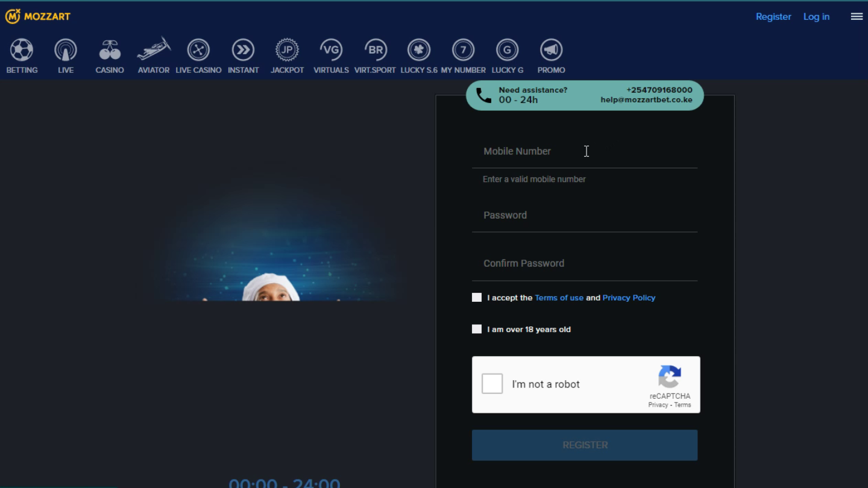Screen dimensions: 868x488
Task: Click the Log in link in header
Action: coord(816,17)
